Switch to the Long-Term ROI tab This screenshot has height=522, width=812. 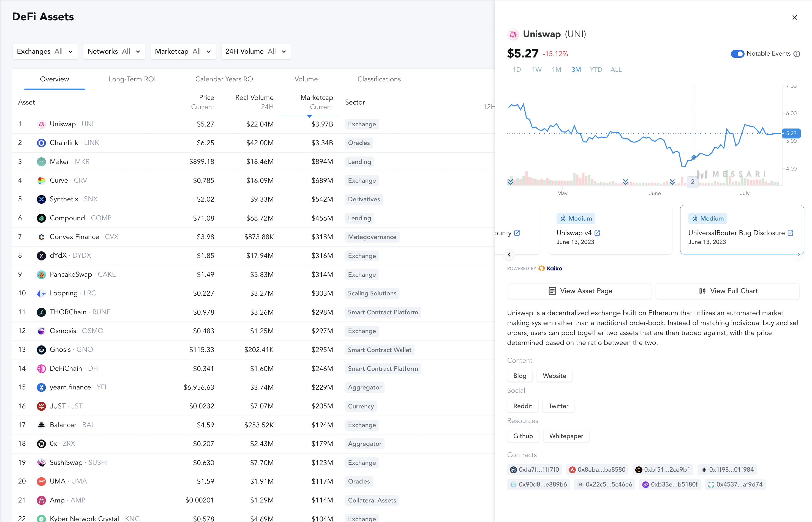132,79
